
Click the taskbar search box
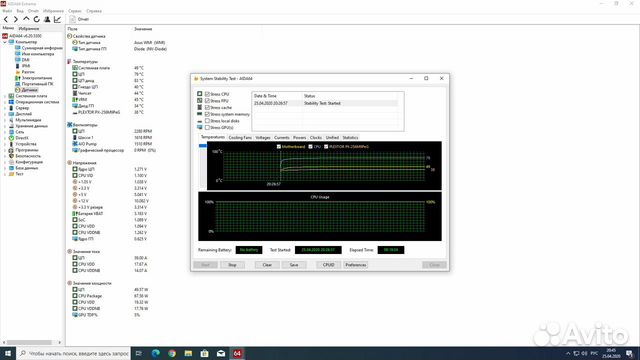point(73,353)
